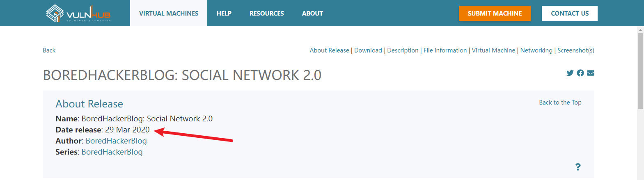
Task: Open the About menu item
Action: [x=312, y=13]
